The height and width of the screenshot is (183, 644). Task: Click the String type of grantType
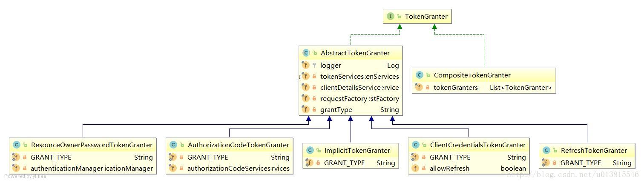pos(390,110)
